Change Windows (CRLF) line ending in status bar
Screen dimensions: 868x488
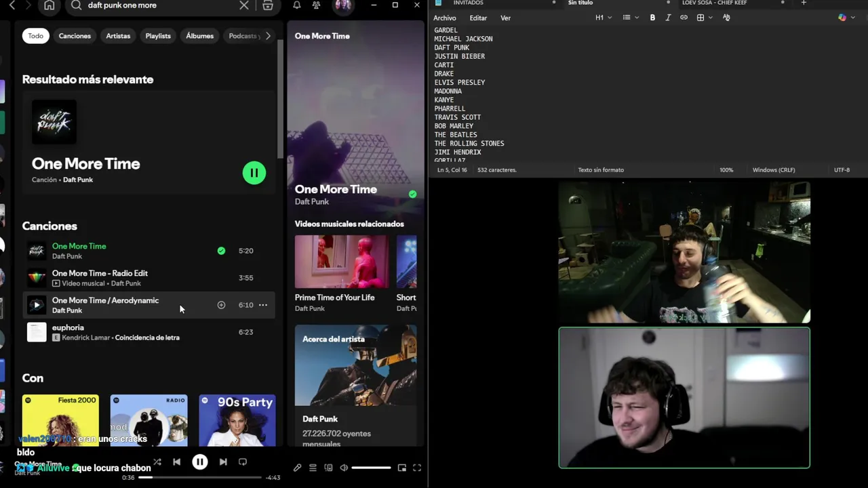coord(774,170)
